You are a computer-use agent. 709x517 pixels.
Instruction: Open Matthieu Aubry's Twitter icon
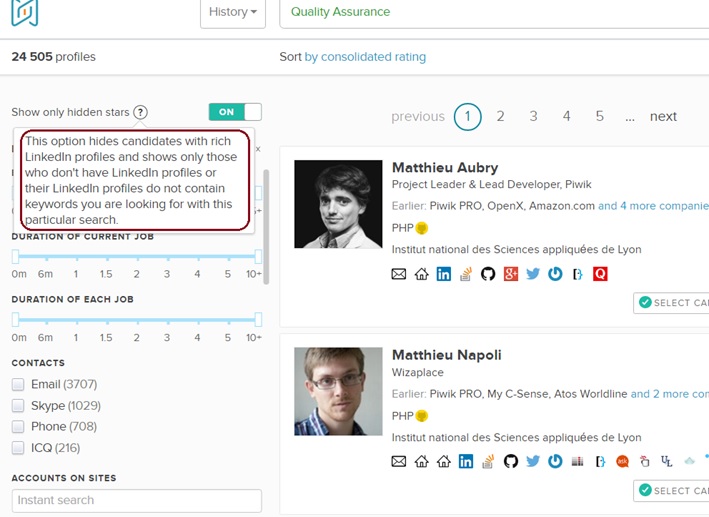tap(533, 274)
